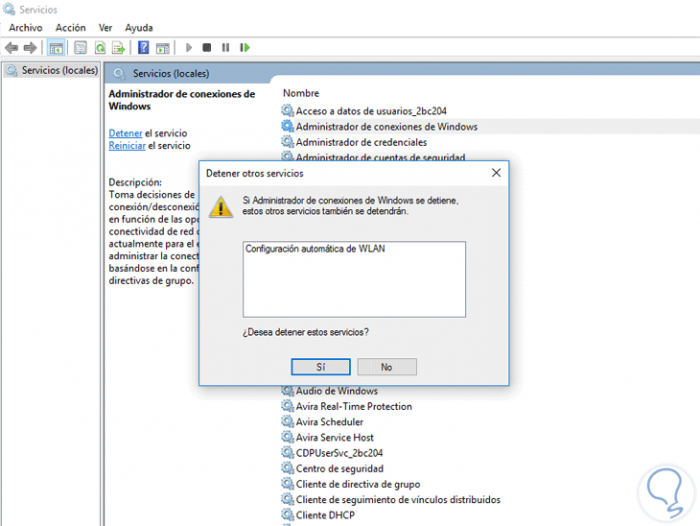Select Servicios (locales) in the left tree
700x526 pixels.
tap(51, 70)
